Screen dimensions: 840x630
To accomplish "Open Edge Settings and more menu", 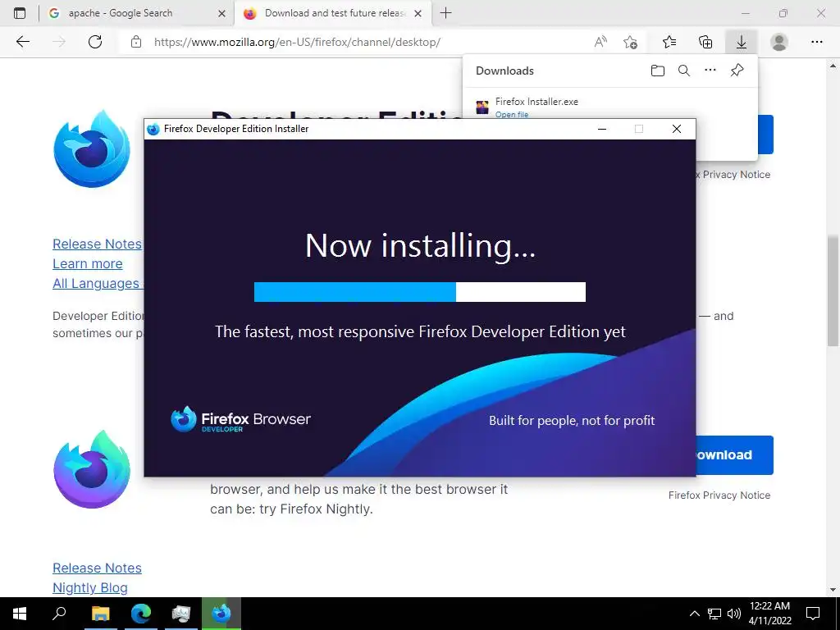I will pos(816,42).
